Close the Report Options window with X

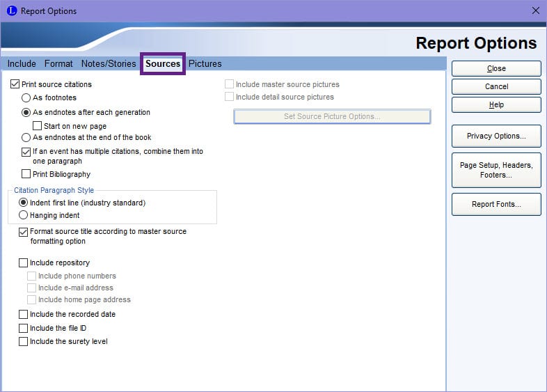point(535,11)
